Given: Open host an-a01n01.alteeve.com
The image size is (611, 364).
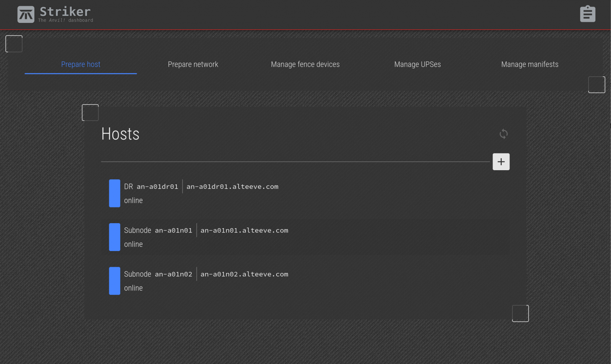Looking at the screenshot, I should 244,230.
